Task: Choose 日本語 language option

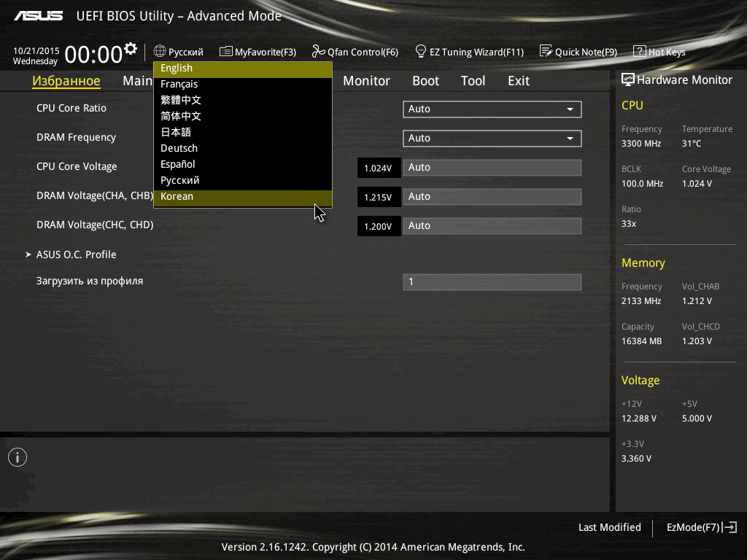Action: pos(242,133)
